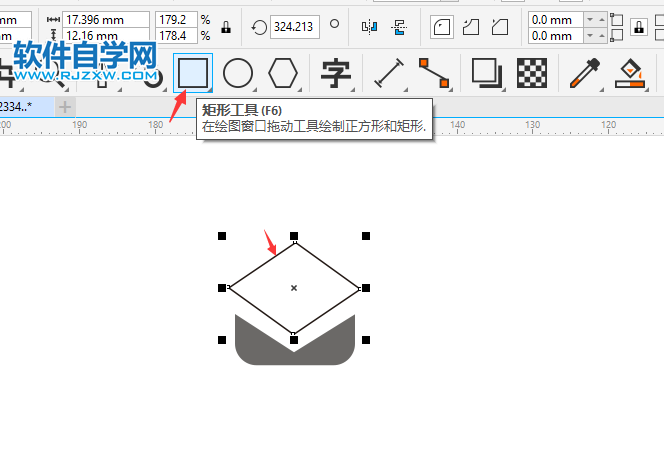
Task: Click the bottom-center selection handle
Action: [294, 340]
